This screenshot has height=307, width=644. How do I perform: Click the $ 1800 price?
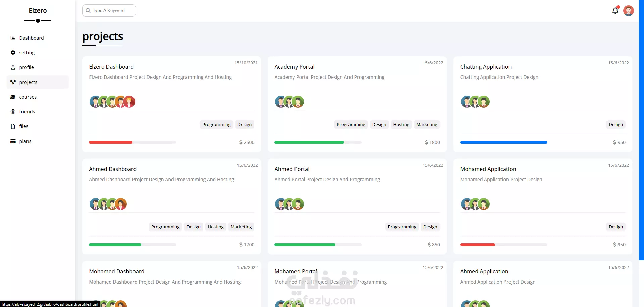click(x=432, y=142)
